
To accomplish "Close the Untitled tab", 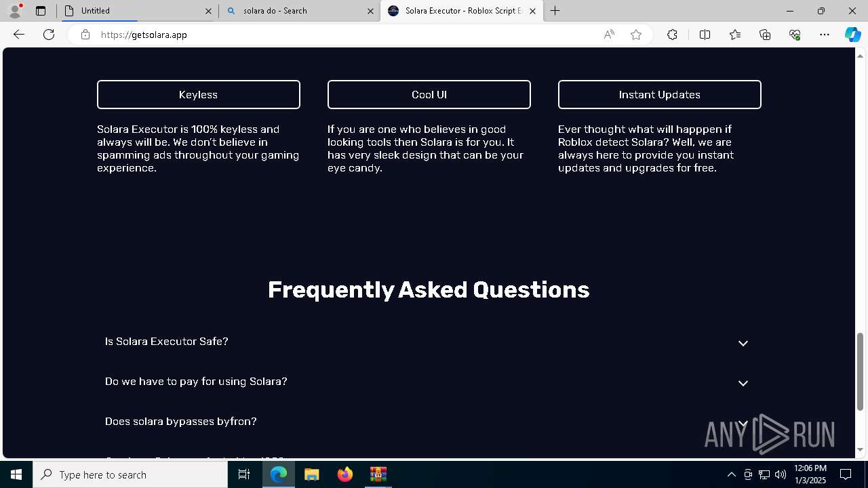I will 208,11.
